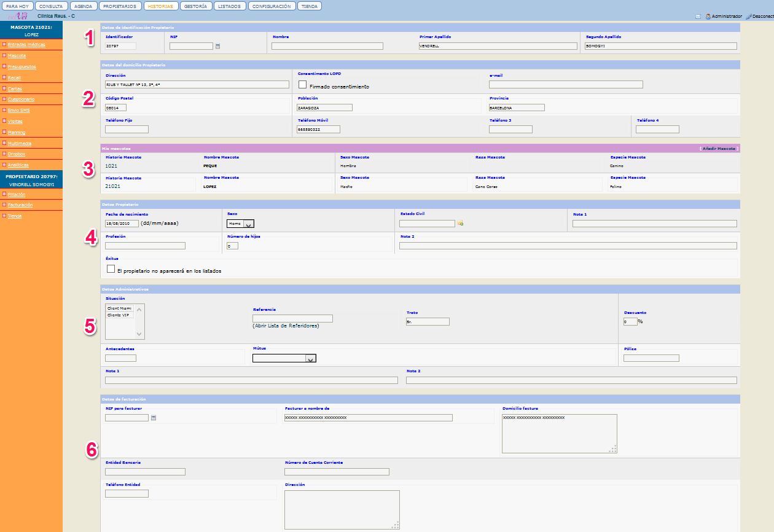
Task: Click the calculator icon beside the NIF field
Action: (x=217, y=46)
